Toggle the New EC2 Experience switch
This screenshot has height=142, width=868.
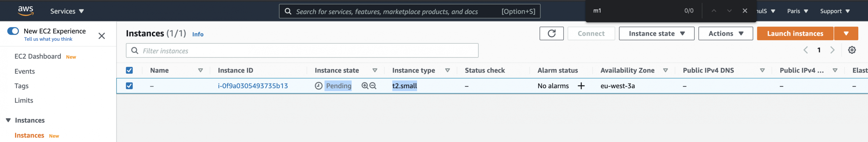[13, 31]
